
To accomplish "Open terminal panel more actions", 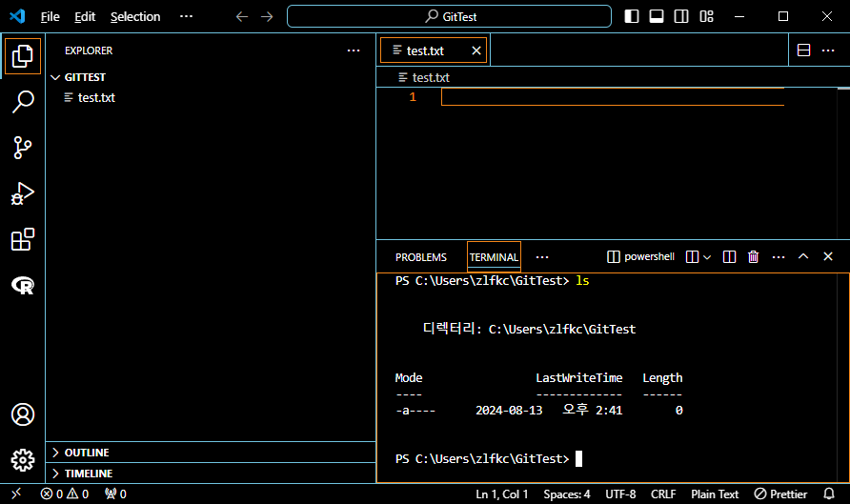I will point(779,257).
